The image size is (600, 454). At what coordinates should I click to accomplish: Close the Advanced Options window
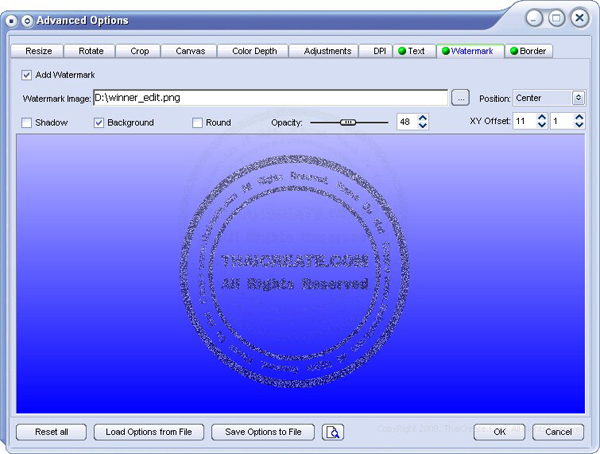point(579,18)
